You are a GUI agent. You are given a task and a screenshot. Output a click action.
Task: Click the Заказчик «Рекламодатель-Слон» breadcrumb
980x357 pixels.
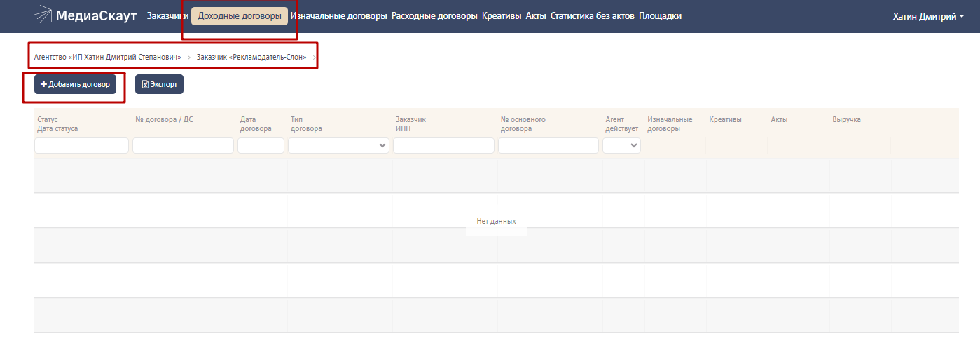pos(251,57)
